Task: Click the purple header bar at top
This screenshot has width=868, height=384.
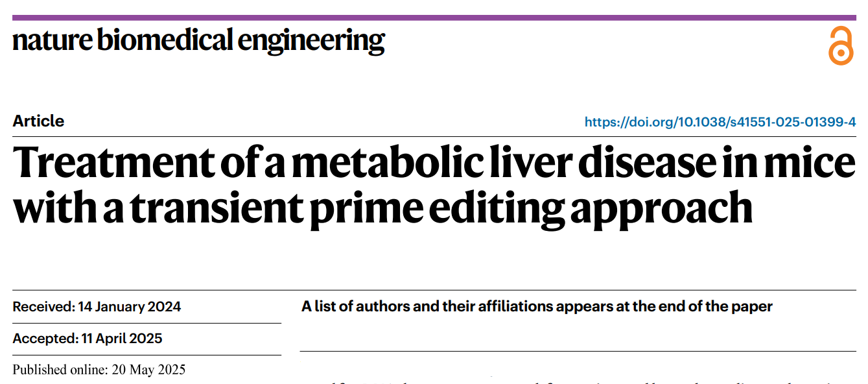Action: tap(434, 18)
